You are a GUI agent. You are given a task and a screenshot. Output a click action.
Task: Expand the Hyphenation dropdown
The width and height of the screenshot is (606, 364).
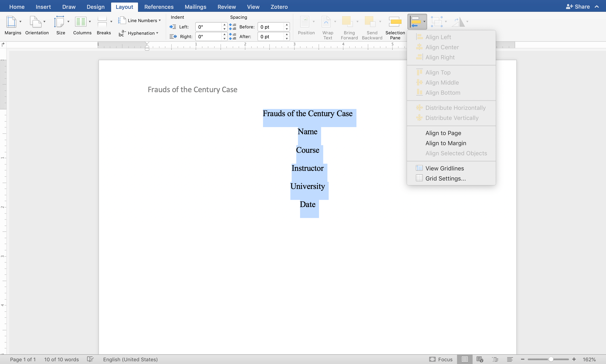coord(157,33)
